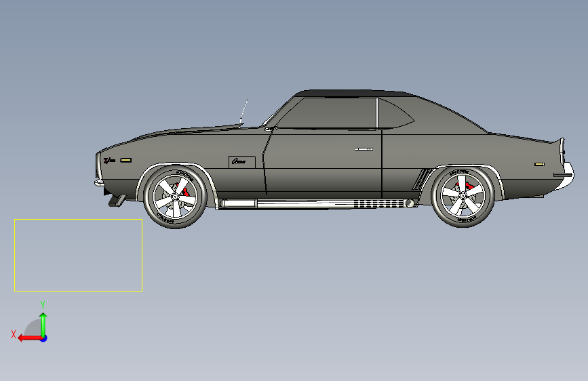
Task: Select the radio antenna on the fender
Action: [x=243, y=112]
